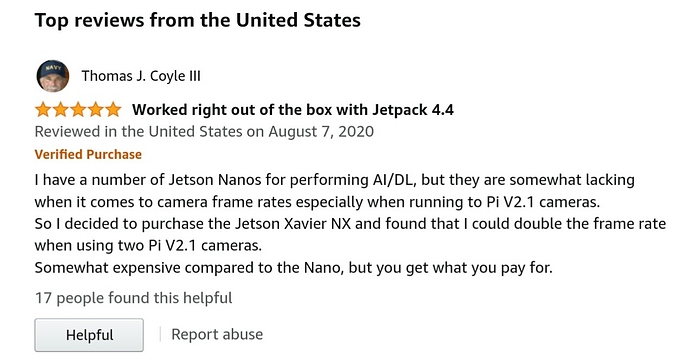Click the second orange rating star
This screenshot has height=363, width=690.
click(60, 110)
